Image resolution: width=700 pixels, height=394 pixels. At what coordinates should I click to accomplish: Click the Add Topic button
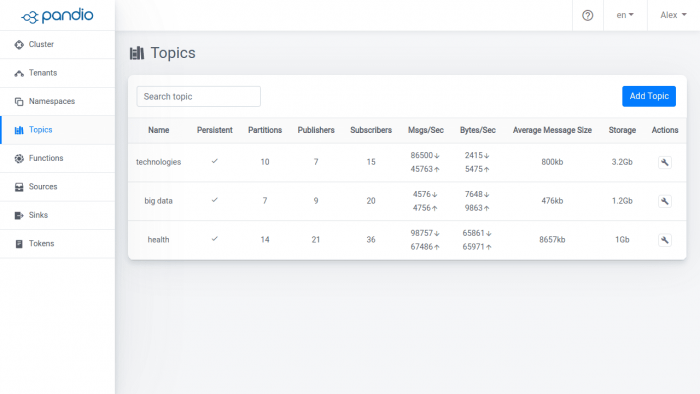coord(649,96)
